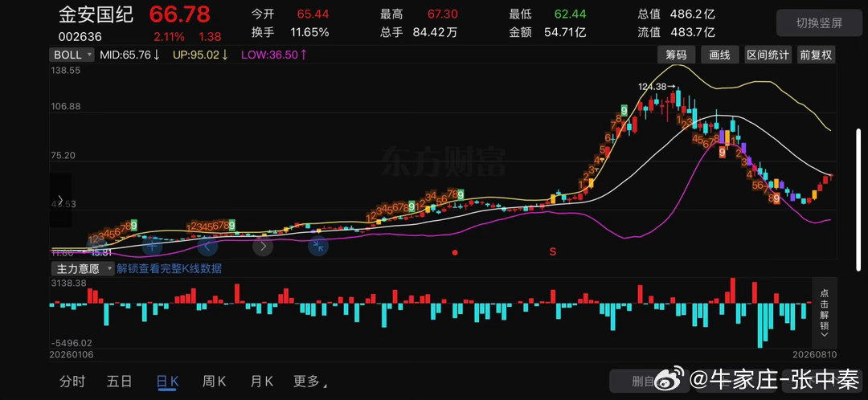Image resolution: width=868 pixels, height=400 pixels.
Task: Click the LOW:36.50 indicator reading
Action: click(x=275, y=55)
